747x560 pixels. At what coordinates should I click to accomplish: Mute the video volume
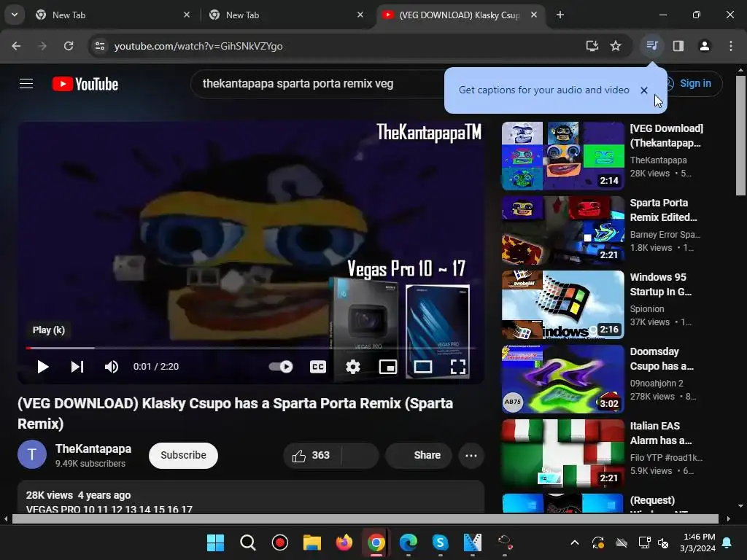[x=112, y=367]
